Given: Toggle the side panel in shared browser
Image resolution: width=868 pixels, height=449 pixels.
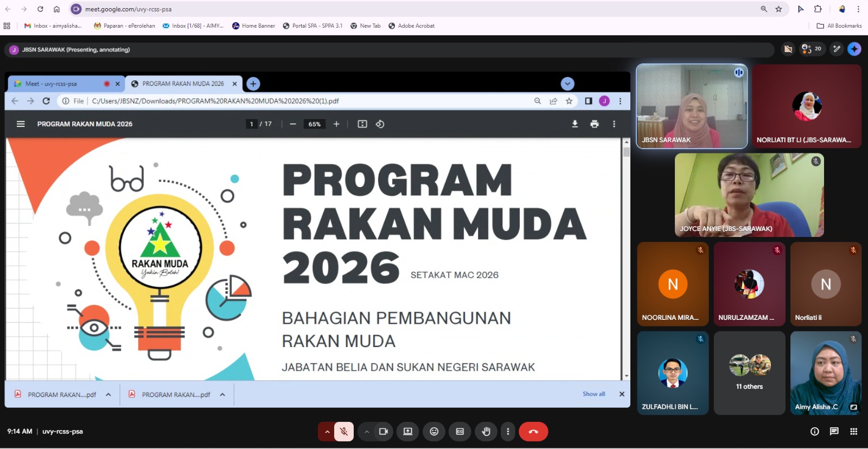Looking at the screenshot, I should click(x=589, y=101).
